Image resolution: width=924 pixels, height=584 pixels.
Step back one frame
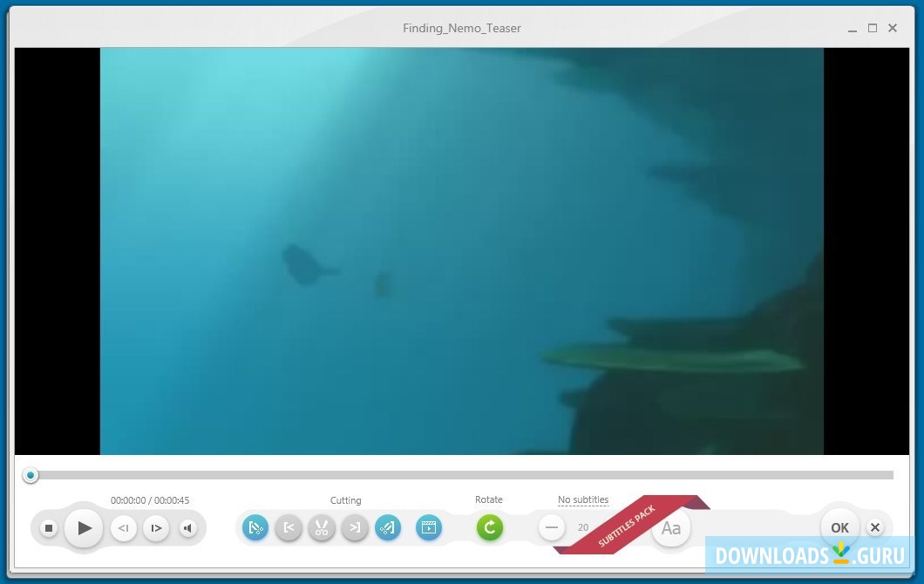tap(123, 528)
